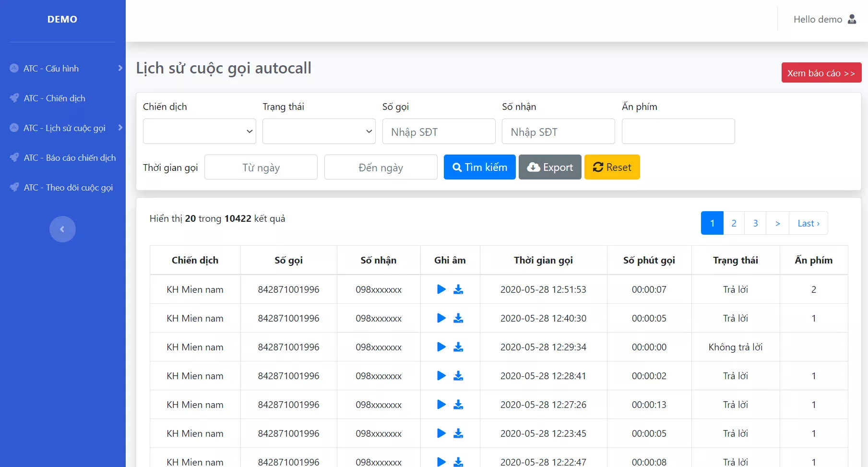Open ATC - Chiến dịch menu item
This screenshot has height=467, width=868.
[54, 98]
